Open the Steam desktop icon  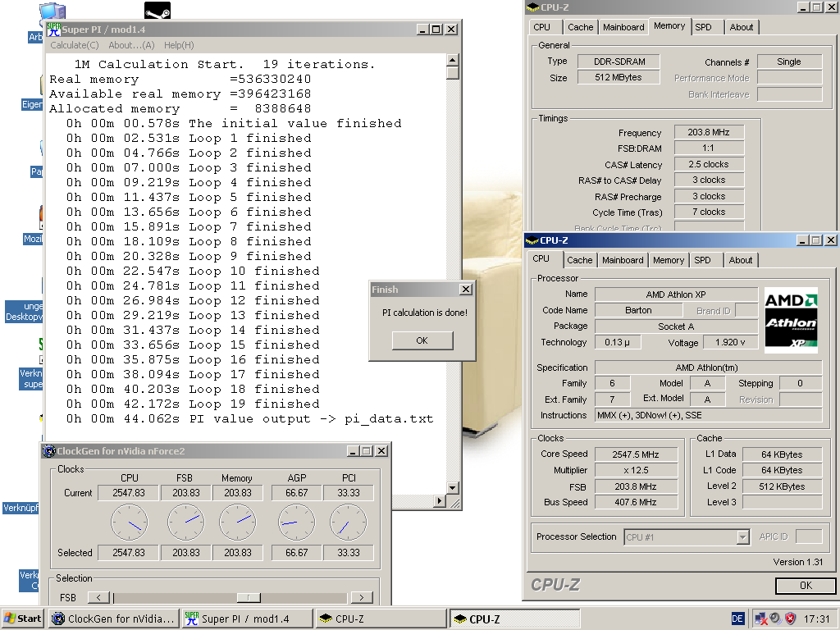click(x=157, y=10)
